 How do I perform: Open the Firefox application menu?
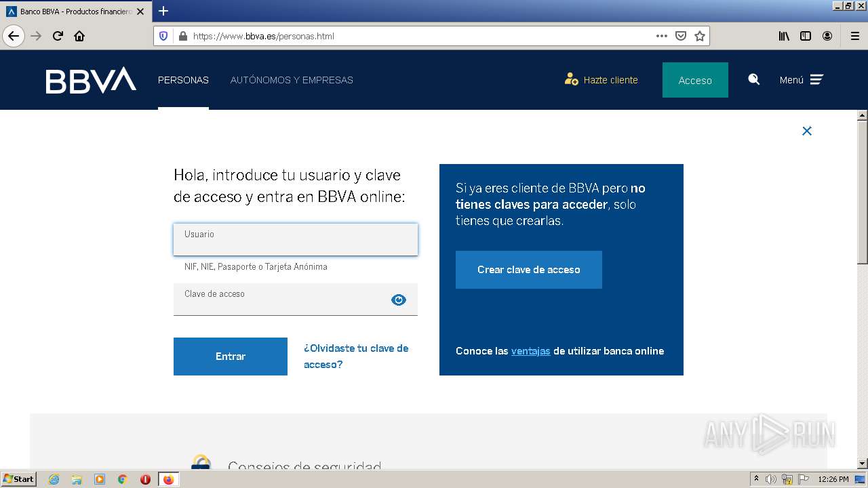click(x=855, y=36)
